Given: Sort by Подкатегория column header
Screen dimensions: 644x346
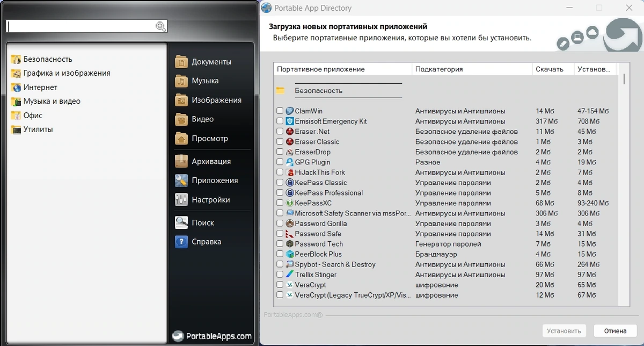Looking at the screenshot, I should coord(472,69).
